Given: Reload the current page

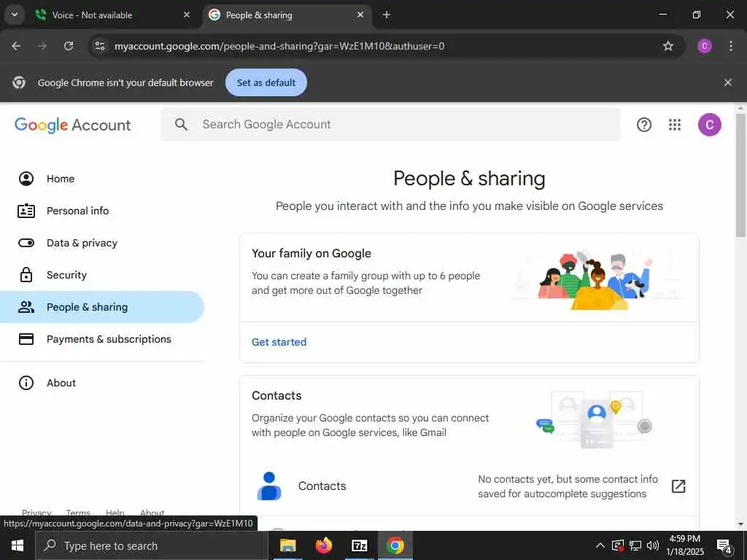Looking at the screenshot, I should click(x=69, y=46).
